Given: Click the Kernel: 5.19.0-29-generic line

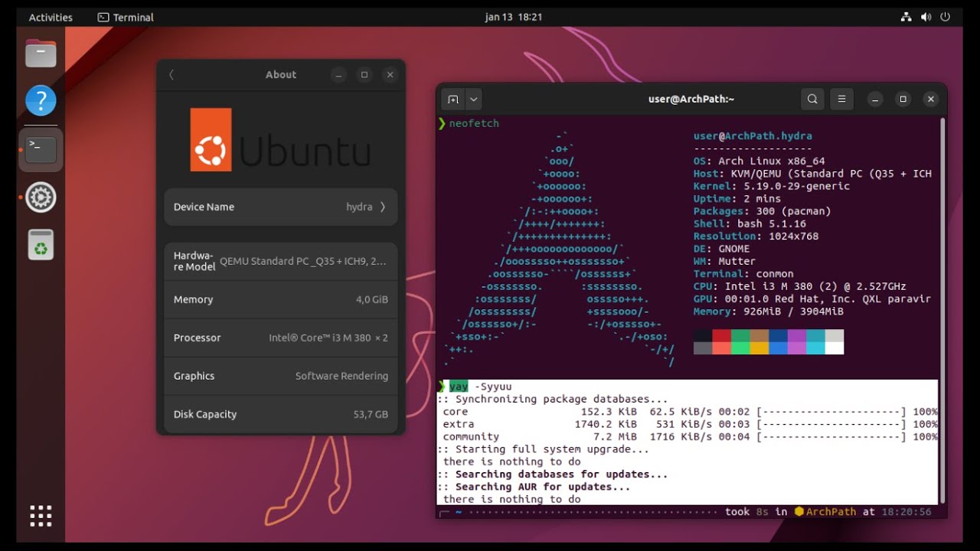Looking at the screenshot, I should coord(772,186).
